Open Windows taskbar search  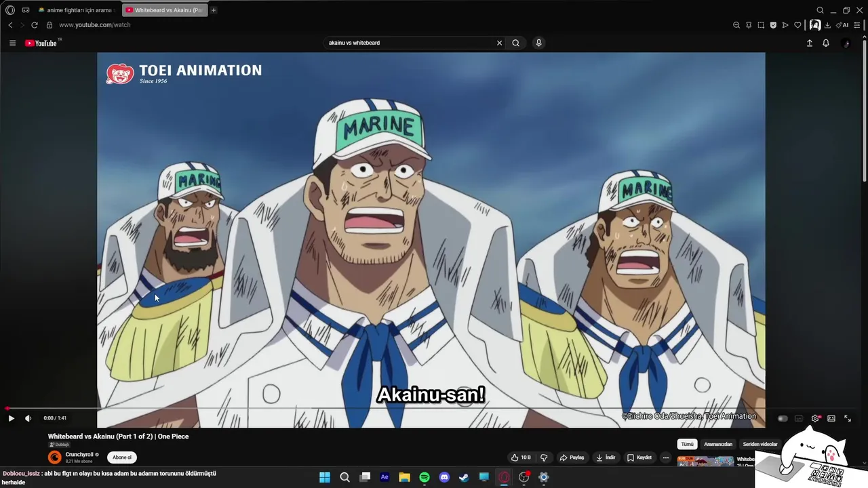click(344, 477)
